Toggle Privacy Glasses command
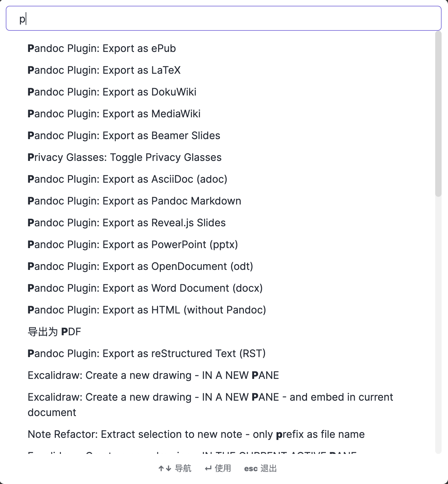Viewport: 448px width, 484px height. pyautogui.click(x=125, y=157)
